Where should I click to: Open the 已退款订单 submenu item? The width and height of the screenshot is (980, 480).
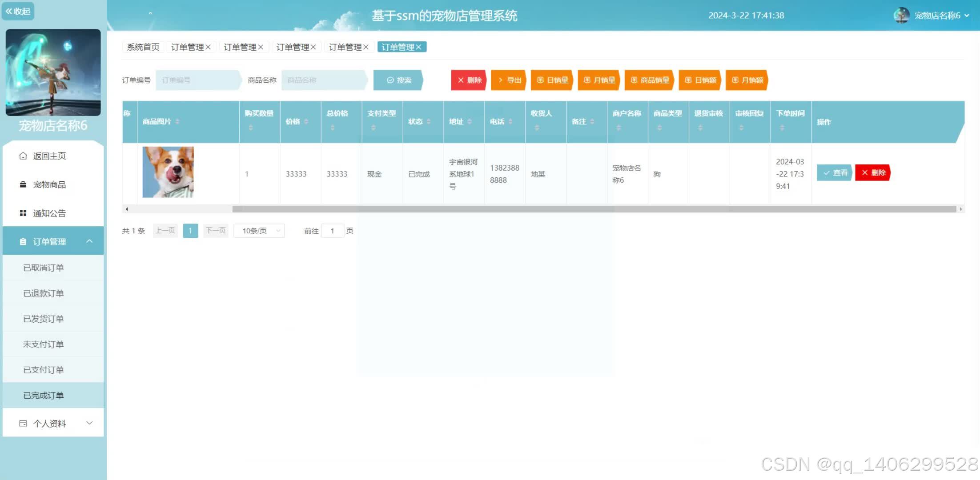[44, 293]
